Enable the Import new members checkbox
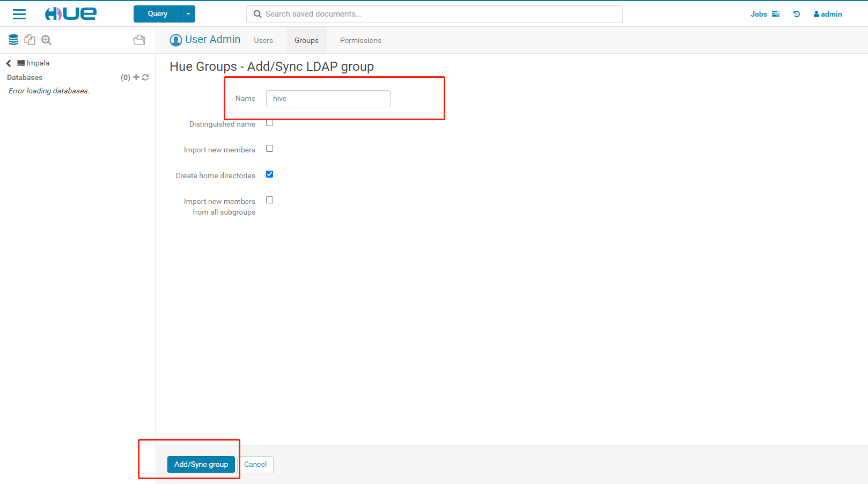The height and width of the screenshot is (484, 868). [x=270, y=149]
